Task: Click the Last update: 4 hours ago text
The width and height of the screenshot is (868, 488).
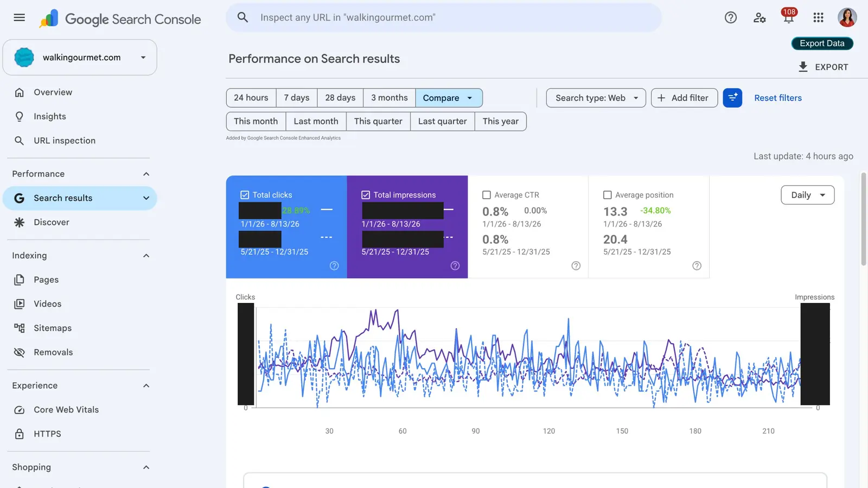Action: point(803,156)
